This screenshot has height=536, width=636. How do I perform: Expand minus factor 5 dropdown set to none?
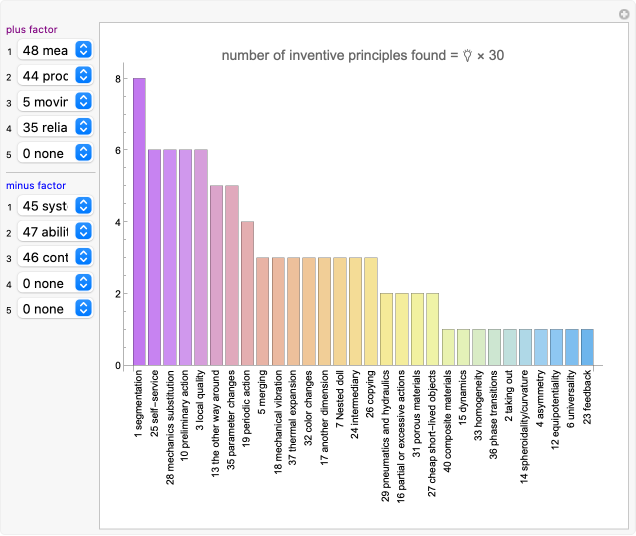[x=55, y=309]
